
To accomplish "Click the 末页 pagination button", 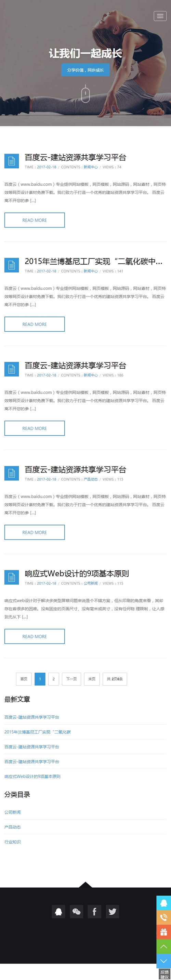I will click(x=92, y=679).
